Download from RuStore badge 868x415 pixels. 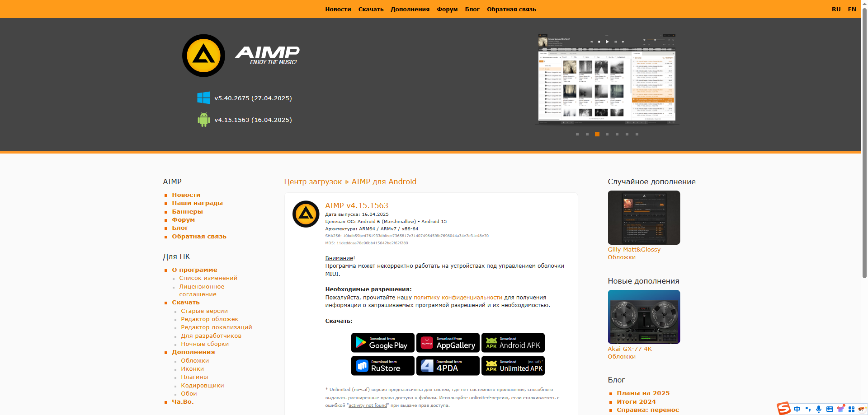tap(382, 366)
